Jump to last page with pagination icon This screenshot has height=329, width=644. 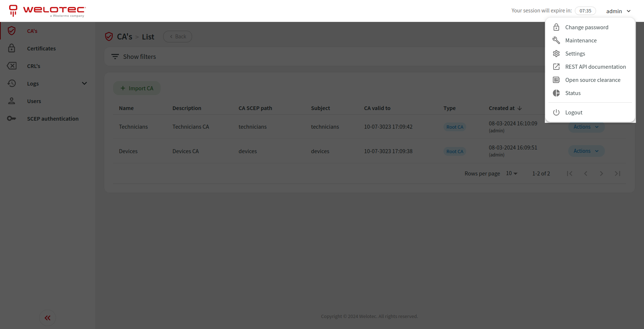617,173
